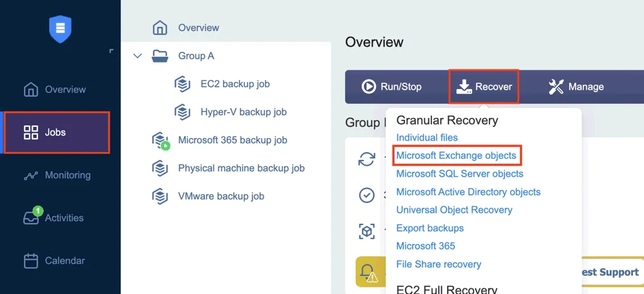Select Export backups from menu
The height and width of the screenshot is (294, 644).
[430, 228]
